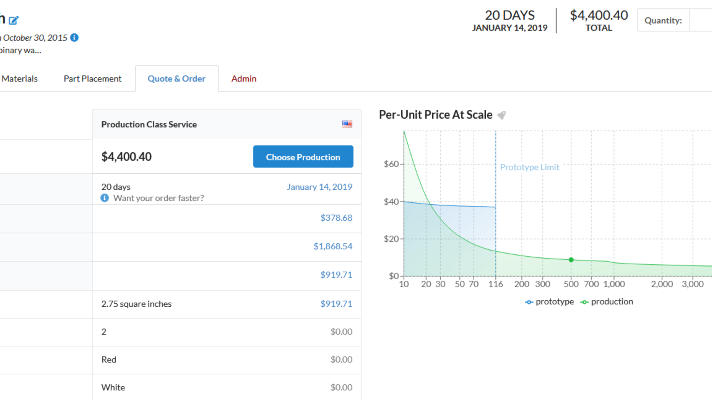Click the Prototype Limit label on chart
The width and height of the screenshot is (712, 400).
coord(529,167)
